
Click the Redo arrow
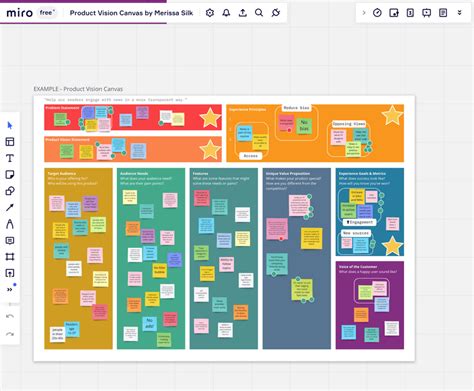pyautogui.click(x=10, y=334)
